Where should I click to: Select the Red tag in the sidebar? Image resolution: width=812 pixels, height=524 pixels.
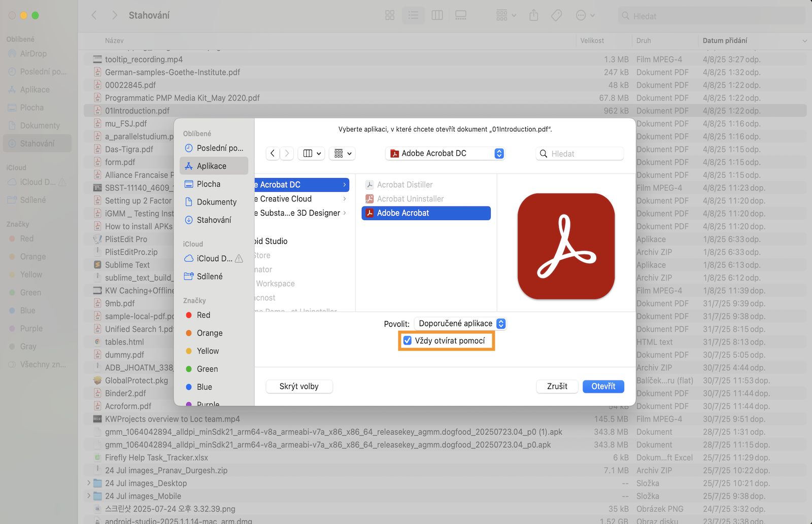click(x=26, y=238)
